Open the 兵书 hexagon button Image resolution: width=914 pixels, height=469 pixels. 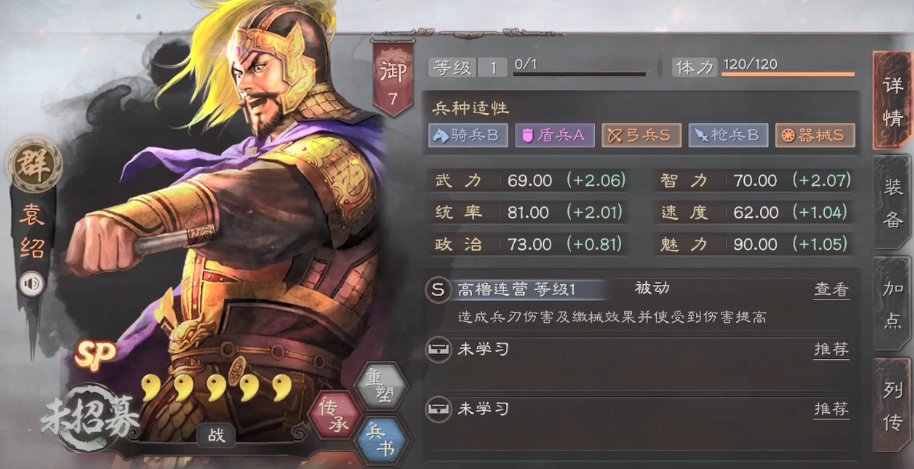381,440
